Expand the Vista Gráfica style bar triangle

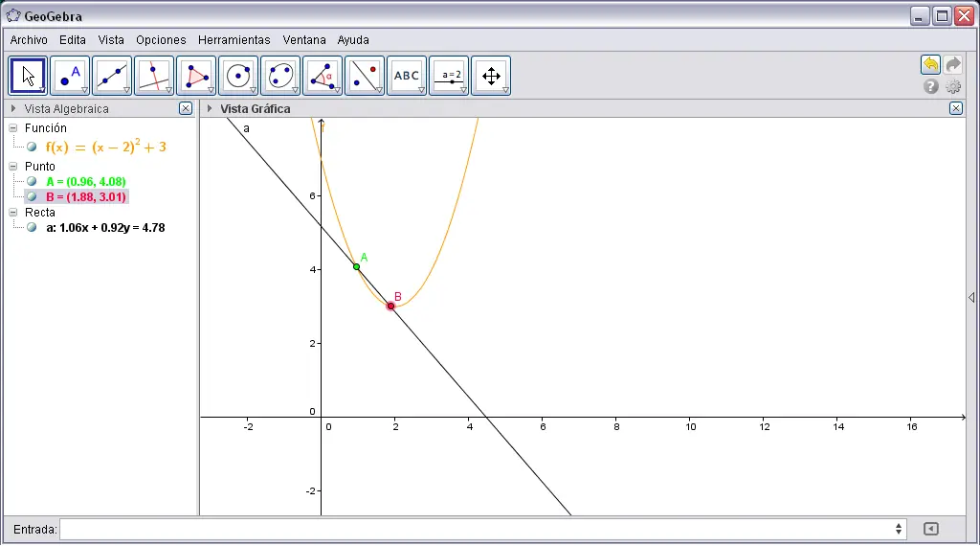tap(210, 109)
